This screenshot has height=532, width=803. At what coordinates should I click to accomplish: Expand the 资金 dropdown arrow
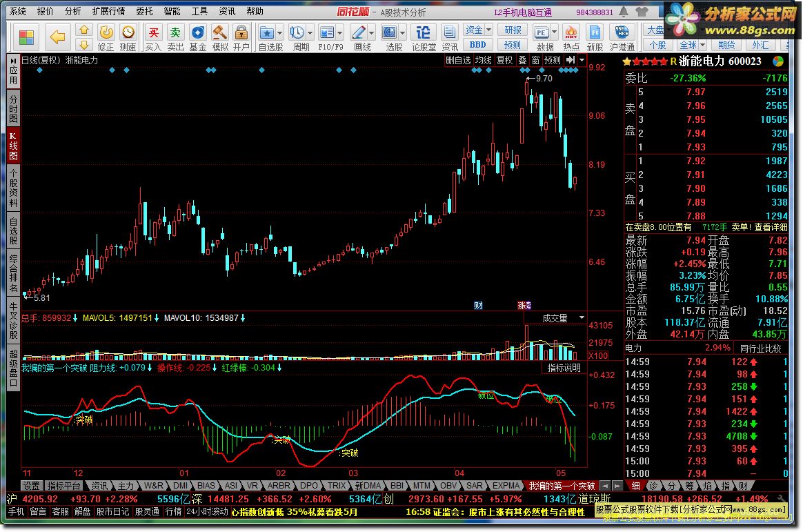coord(488,30)
